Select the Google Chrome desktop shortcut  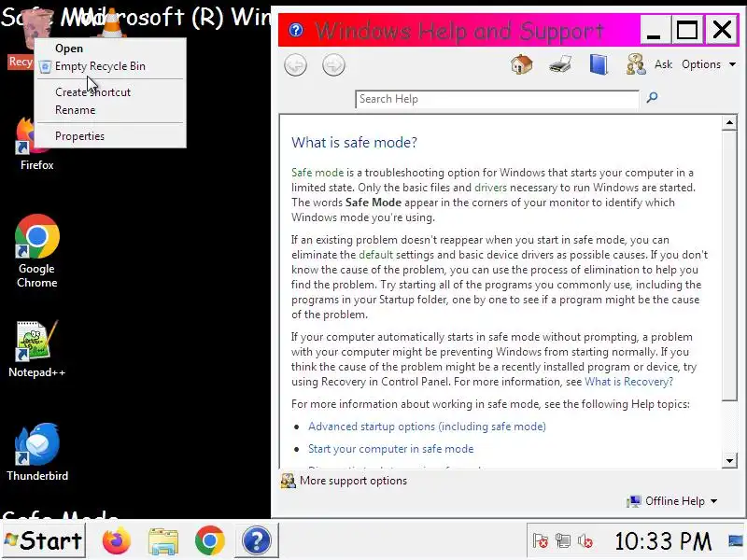click(x=37, y=251)
